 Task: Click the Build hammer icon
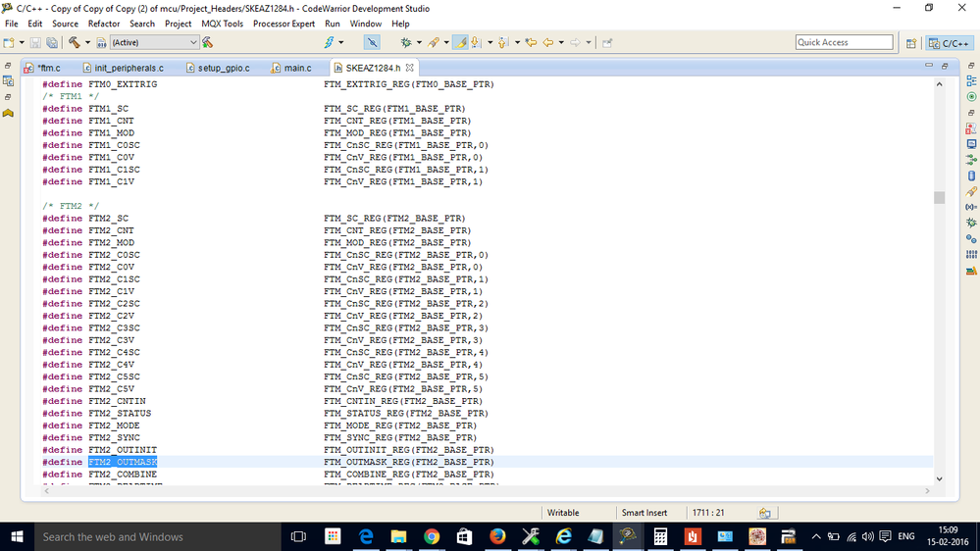tap(75, 42)
